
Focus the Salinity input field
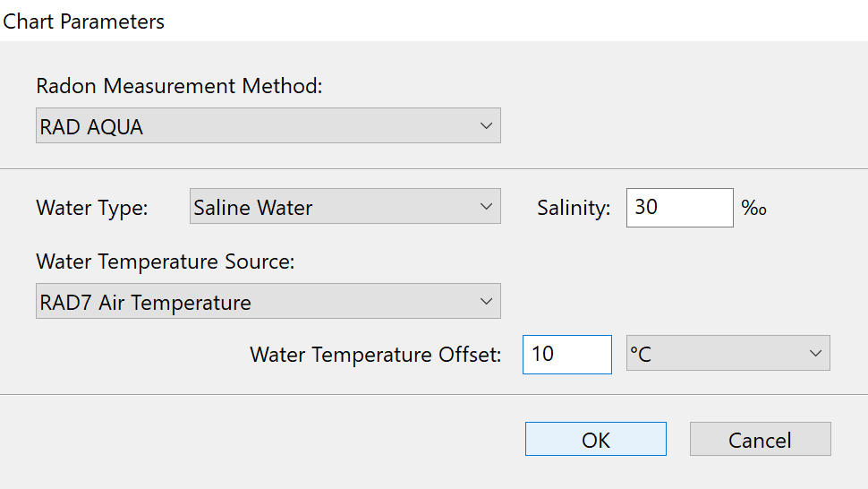(679, 208)
